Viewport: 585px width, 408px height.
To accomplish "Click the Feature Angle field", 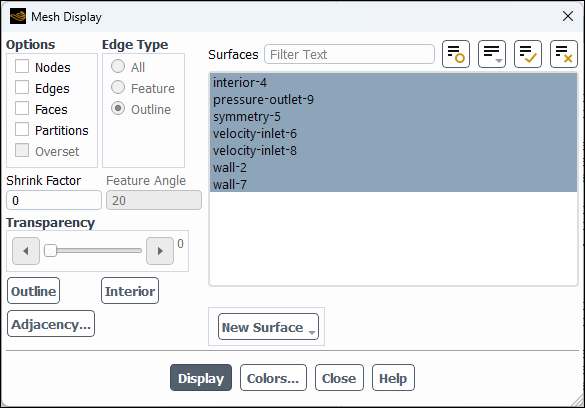I will 154,200.
